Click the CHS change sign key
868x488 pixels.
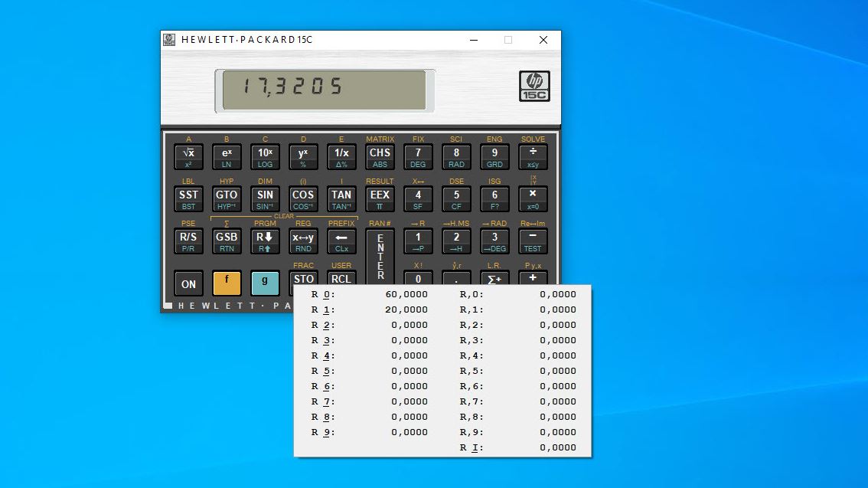380,157
